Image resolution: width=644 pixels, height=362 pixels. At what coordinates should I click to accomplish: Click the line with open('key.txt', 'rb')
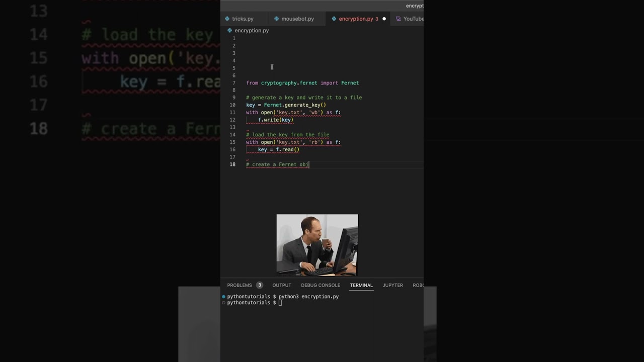[x=293, y=142]
